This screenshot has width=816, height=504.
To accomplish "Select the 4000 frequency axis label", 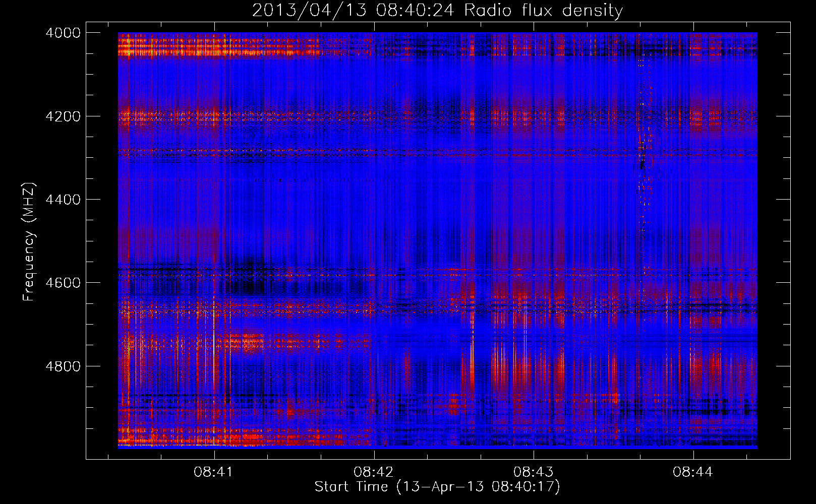I will coord(63,33).
